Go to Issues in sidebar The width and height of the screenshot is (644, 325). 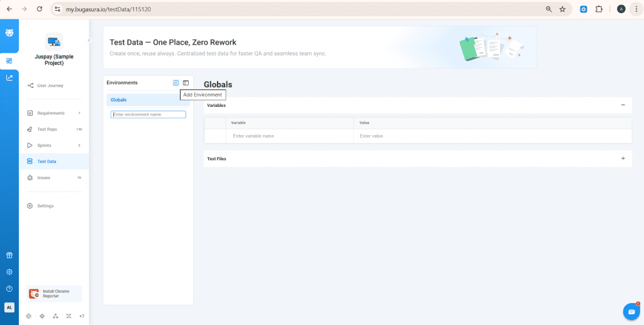(x=43, y=178)
